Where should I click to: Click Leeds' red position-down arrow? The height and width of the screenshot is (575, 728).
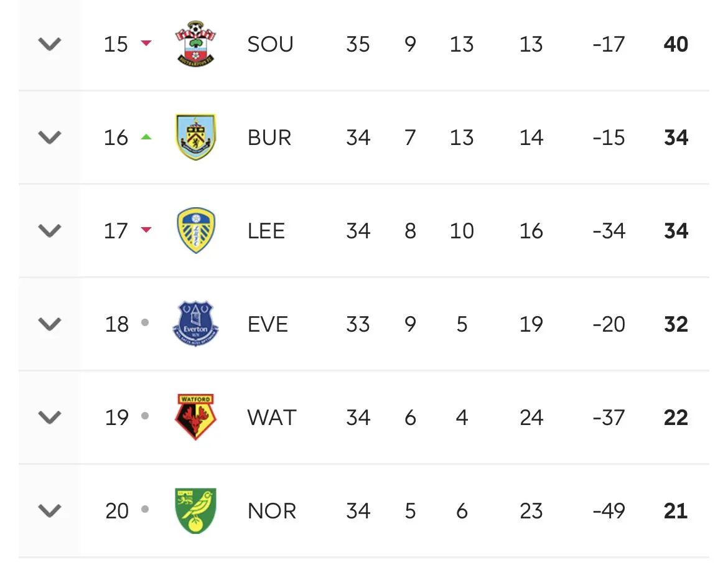(x=146, y=230)
